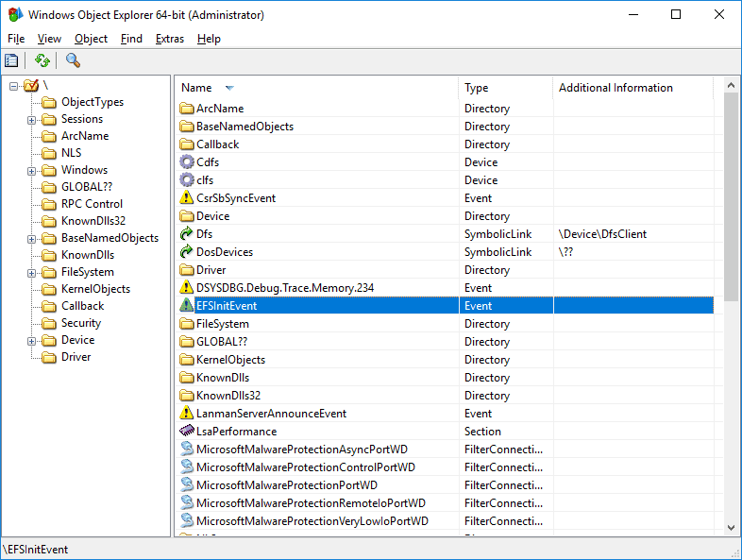This screenshot has height=560, width=742.
Task: Click the root directory checked folder icon
Action: point(31,86)
